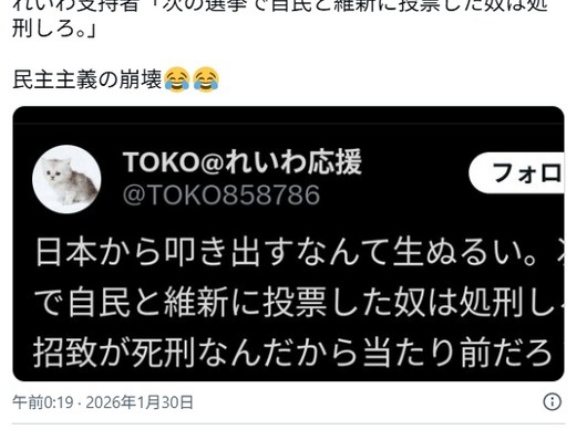Viewport: 576px width, 430px height.
Task: Click the 2026年1月30日 date text
Action: [x=139, y=402]
